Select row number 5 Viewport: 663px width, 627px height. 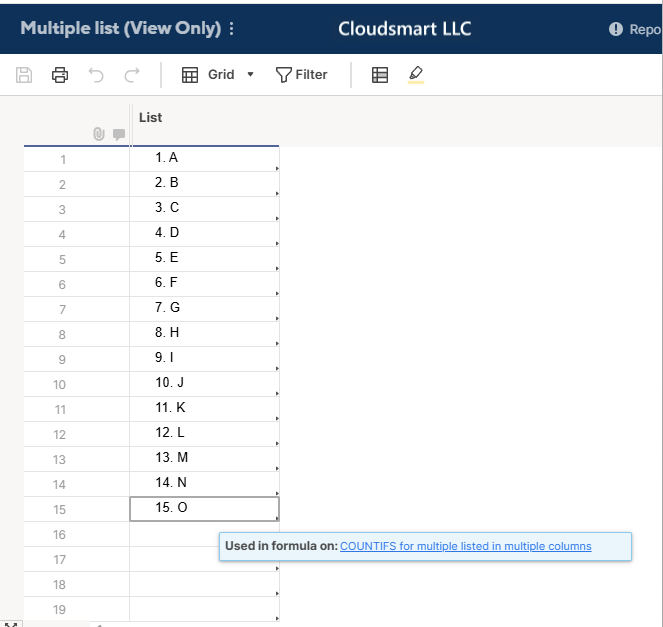tap(63, 260)
